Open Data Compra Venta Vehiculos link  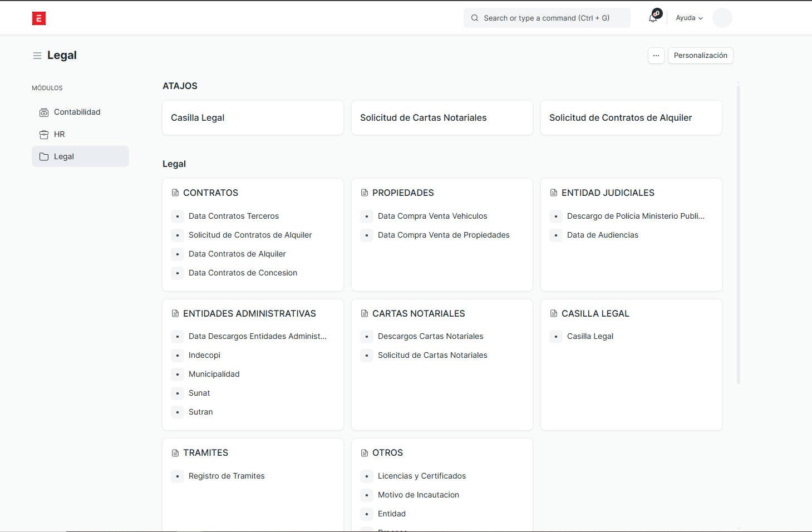click(x=432, y=216)
